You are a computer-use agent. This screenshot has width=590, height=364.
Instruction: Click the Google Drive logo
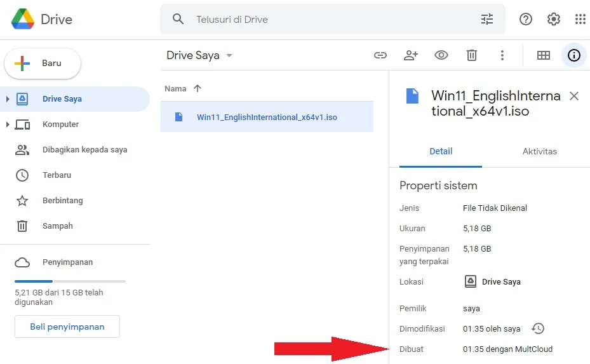point(23,19)
